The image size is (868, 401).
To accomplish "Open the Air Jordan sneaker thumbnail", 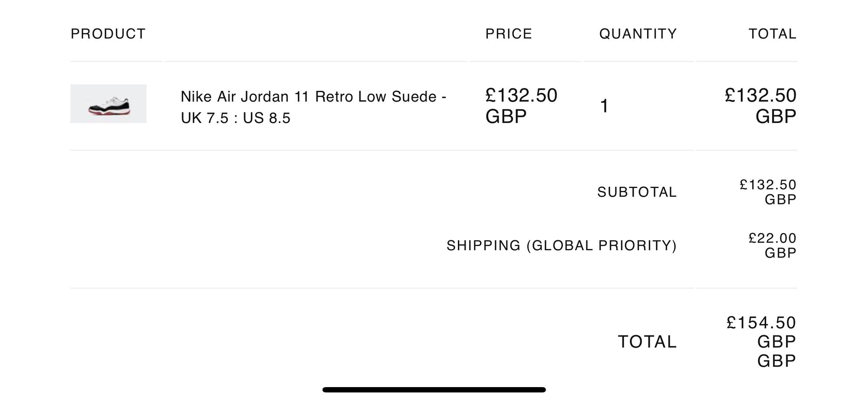I will point(108,104).
